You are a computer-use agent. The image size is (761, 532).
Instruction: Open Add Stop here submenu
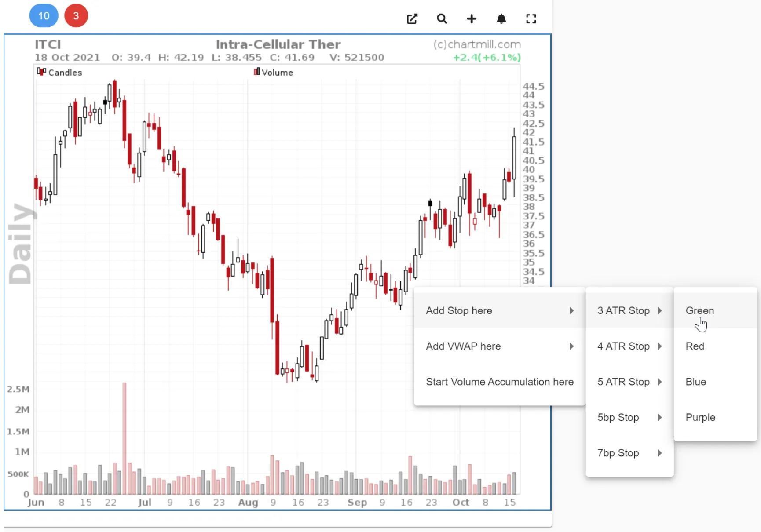click(x=499, y=310)
